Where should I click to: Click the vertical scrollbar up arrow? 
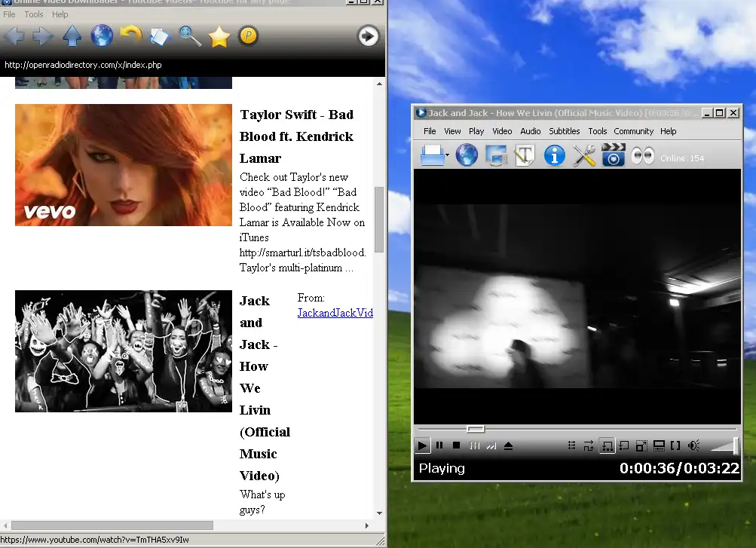pyautogui.click(x=379, y=84)
